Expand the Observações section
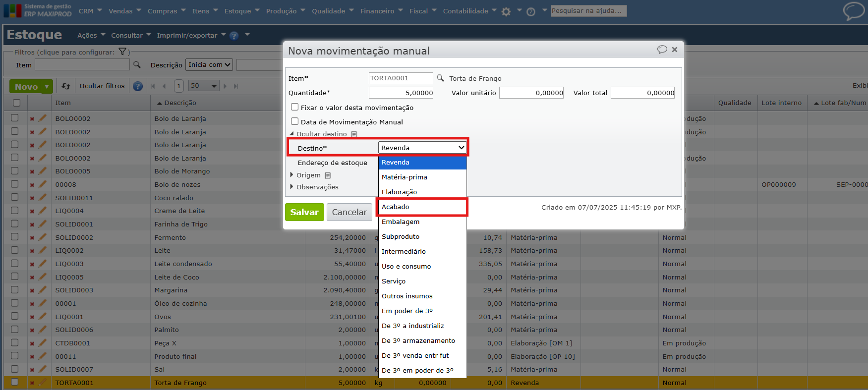 pyautogui.click(x=314, y=187)
